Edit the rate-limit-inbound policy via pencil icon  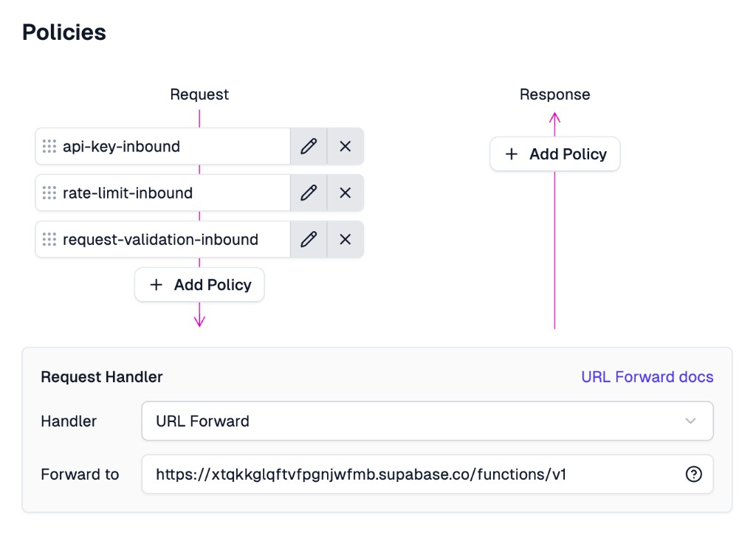(x=309, y=193)
